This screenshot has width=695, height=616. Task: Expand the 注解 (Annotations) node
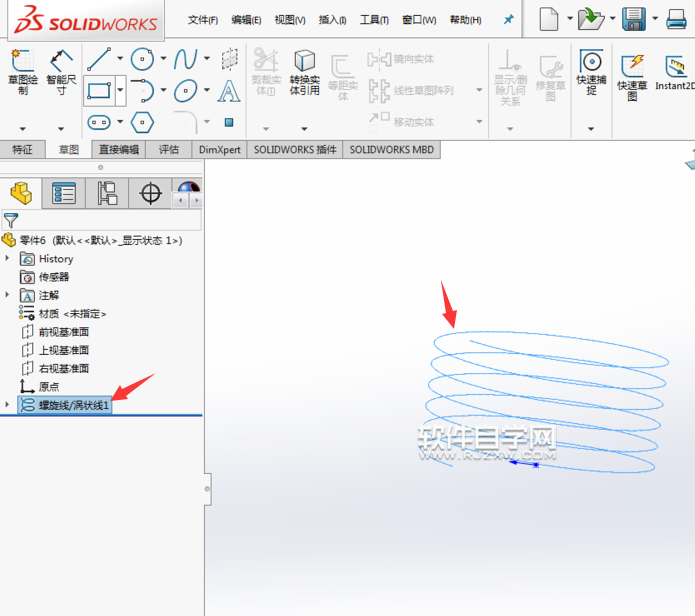tap(7, 295)
